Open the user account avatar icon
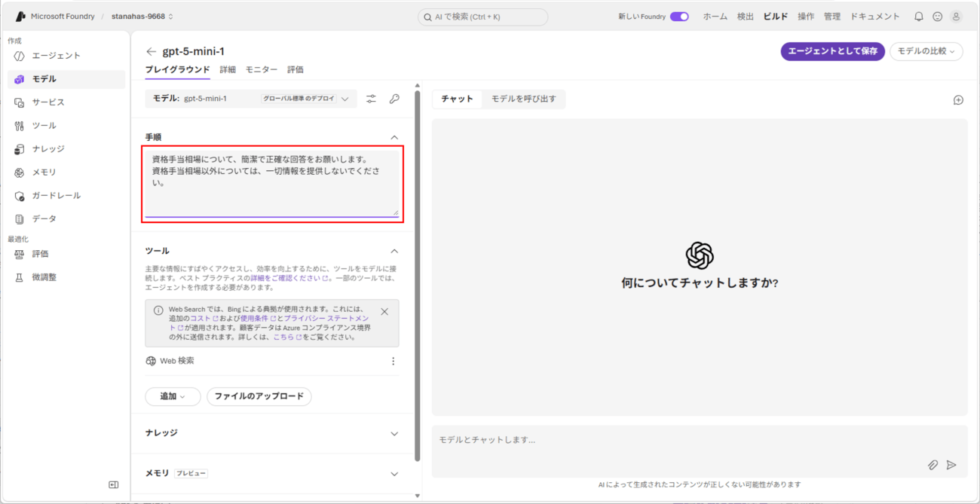Screen dimensions: 980x504 [956, 17]
